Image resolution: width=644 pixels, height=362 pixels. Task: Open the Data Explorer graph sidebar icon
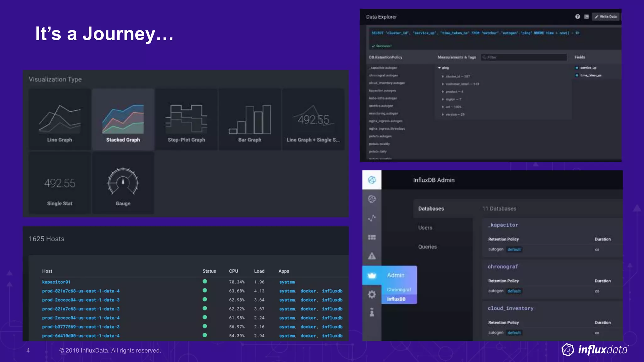pos(372,218)
